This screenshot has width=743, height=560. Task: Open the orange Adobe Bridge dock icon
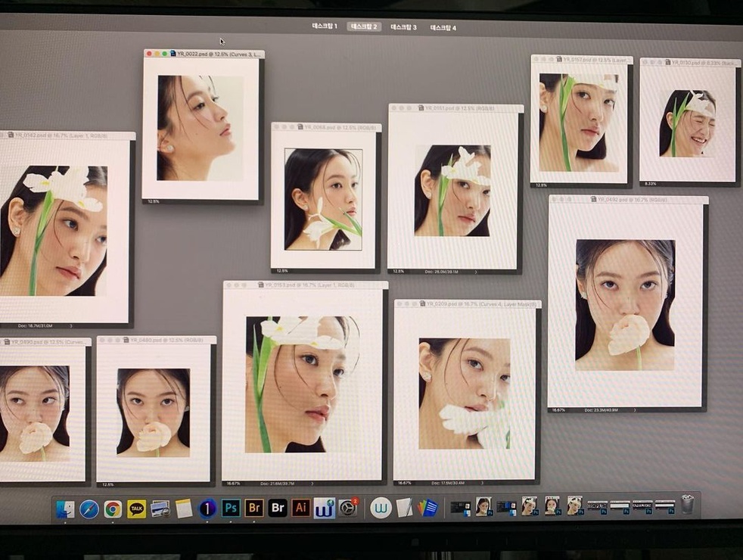254,509
